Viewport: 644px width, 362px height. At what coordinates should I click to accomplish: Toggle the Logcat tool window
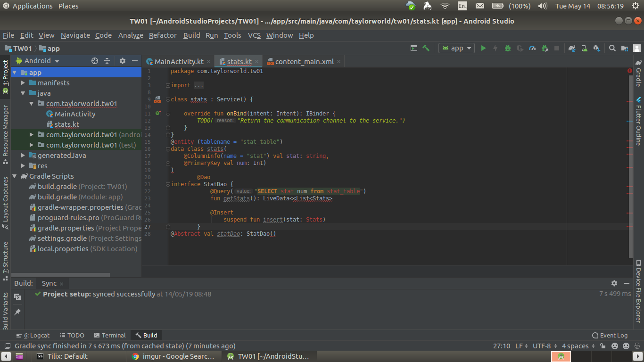pyautogui.click(x=33, y=335)
